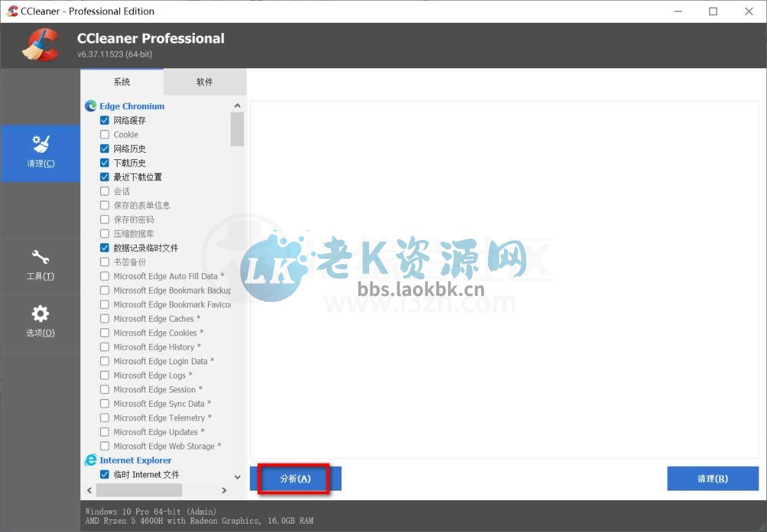Switch to the 软件 tab
The height and width of the screenshot is (532, 767).
pyautogui.click(x=204, y=81)
